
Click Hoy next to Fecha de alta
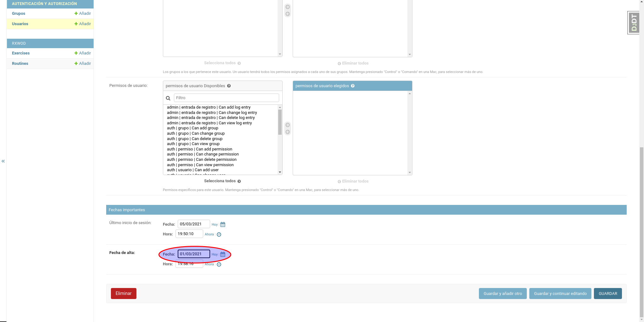[x=214, y=254]
